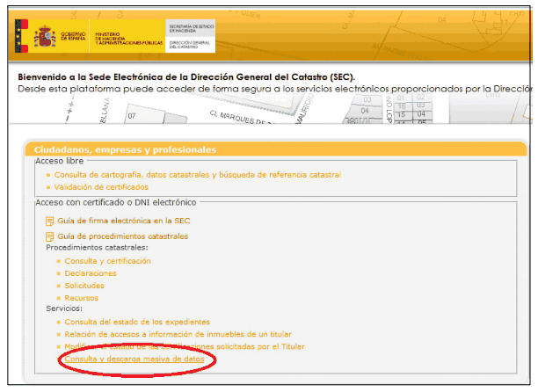Click the Servicios: heading
538x392 pixels.
pyautogui.click(x=64, y=309)
